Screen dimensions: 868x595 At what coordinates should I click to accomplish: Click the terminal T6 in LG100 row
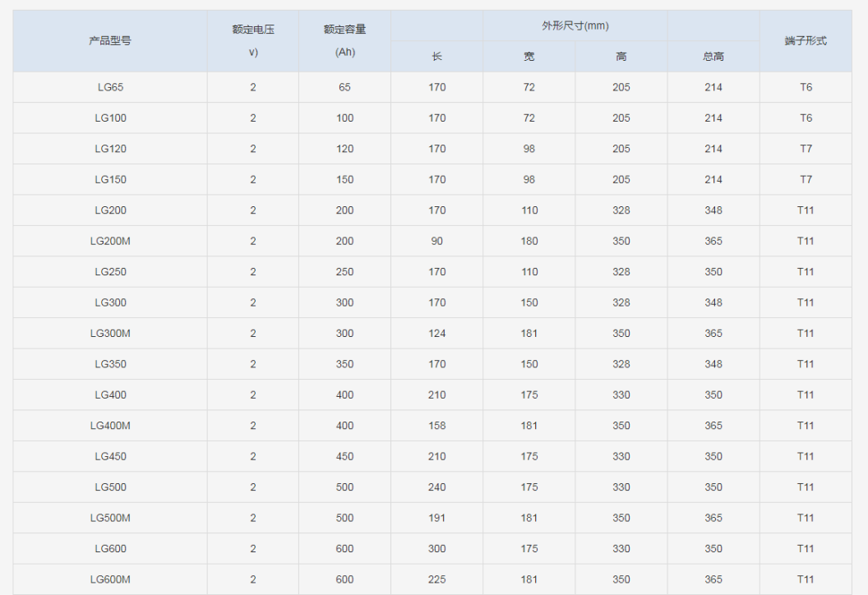[x=806, y=118]
